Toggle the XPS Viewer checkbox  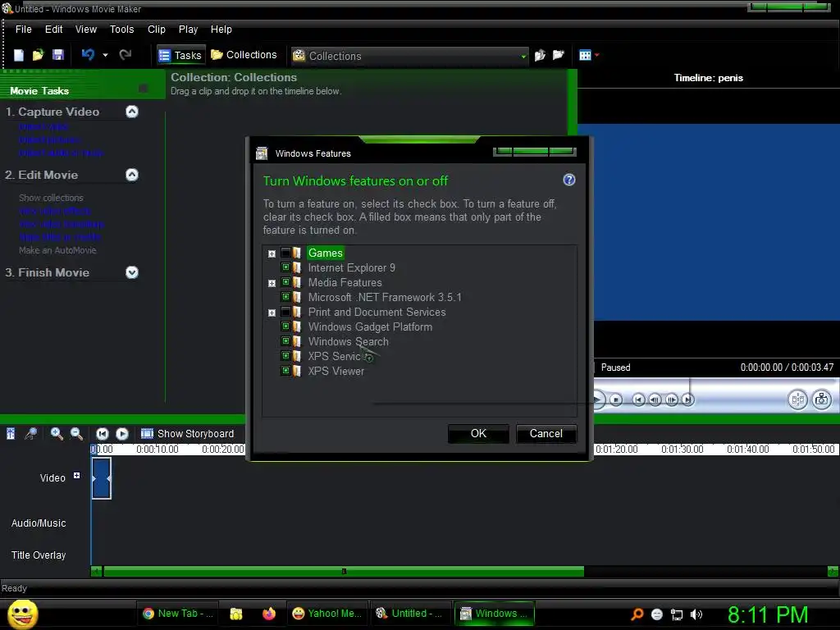[285, 370]
